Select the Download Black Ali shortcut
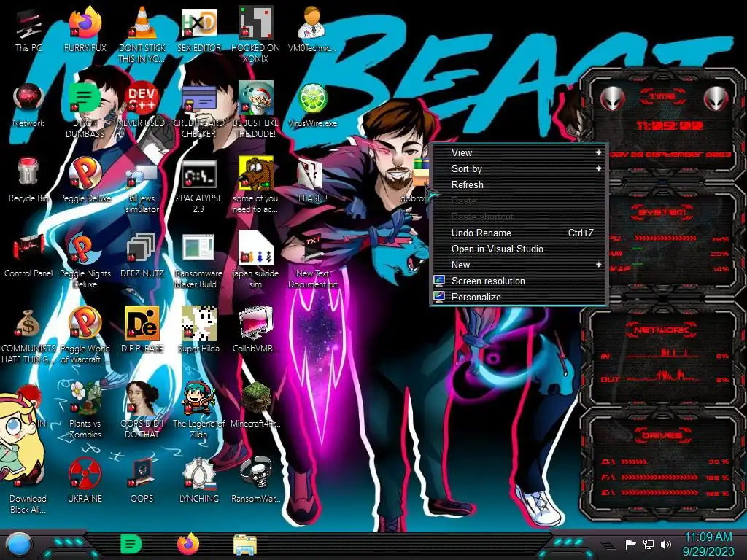Screen dimensions: 747x560 [x=28, y=486]
